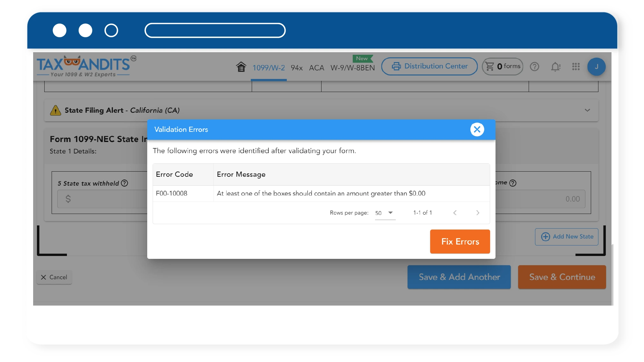Click the Fix Errors button
This screenshot has width=644, height=362.
pyautogui.click(x=460, y=241)
